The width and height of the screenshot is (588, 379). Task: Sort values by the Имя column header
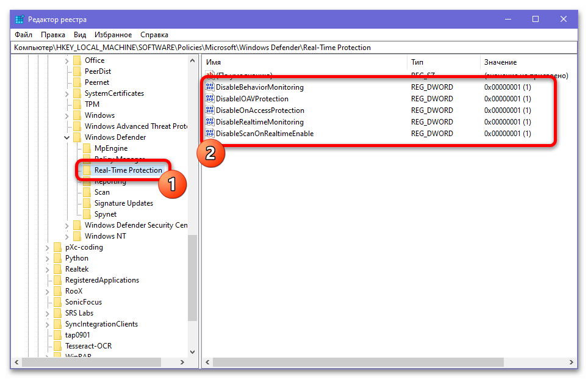[x=304, y=62]
